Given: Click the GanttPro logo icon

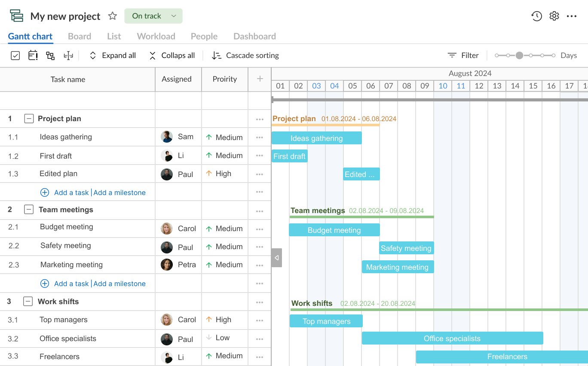Looking at the screenshot, I should [16, 15].
